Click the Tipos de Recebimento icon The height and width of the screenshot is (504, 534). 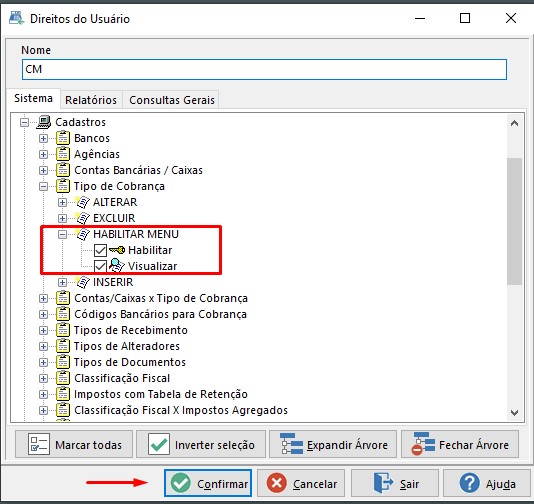point(63,330)
